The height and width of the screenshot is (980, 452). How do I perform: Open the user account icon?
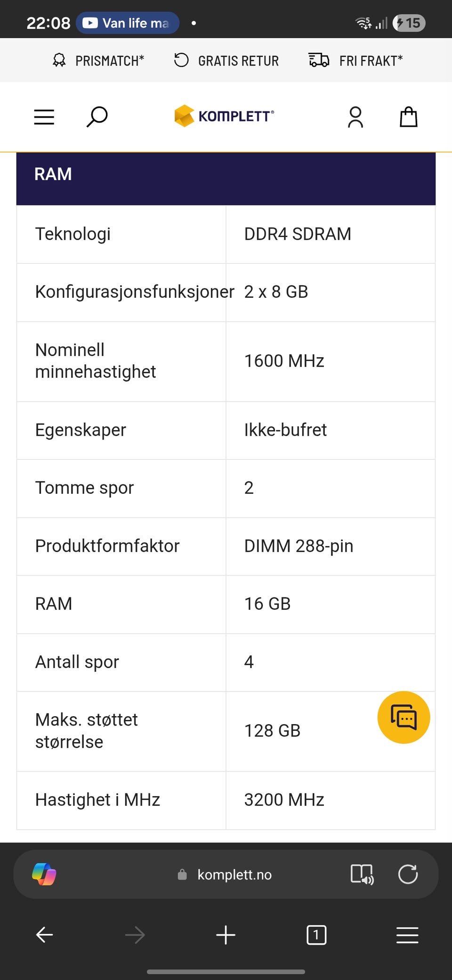click(355, 117)
